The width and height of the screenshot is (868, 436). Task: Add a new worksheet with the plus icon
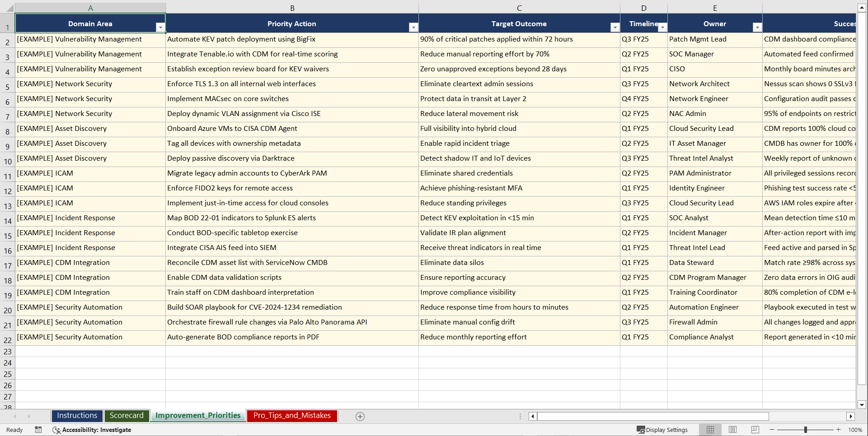point(360,416)
